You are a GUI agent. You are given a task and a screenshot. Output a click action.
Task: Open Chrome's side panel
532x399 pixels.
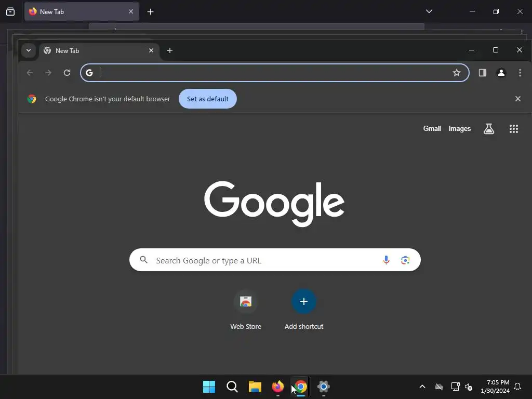(x=482, y=73)
